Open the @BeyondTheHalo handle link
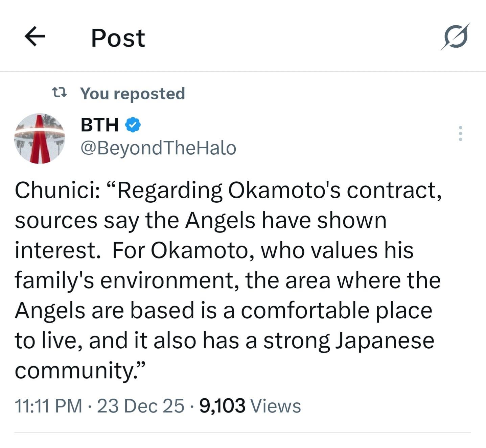The width and height of the screenshot is (486, 448). [x=158, y=148]
